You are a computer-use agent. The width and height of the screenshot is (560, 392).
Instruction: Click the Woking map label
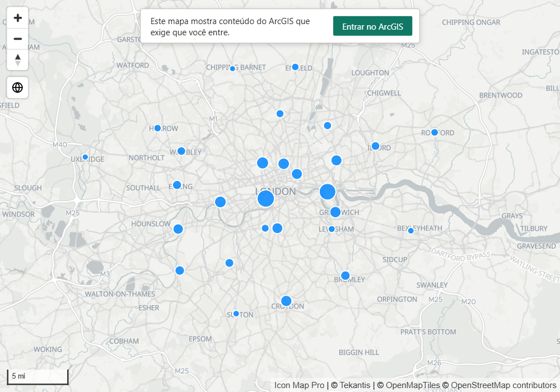(48, 349)
